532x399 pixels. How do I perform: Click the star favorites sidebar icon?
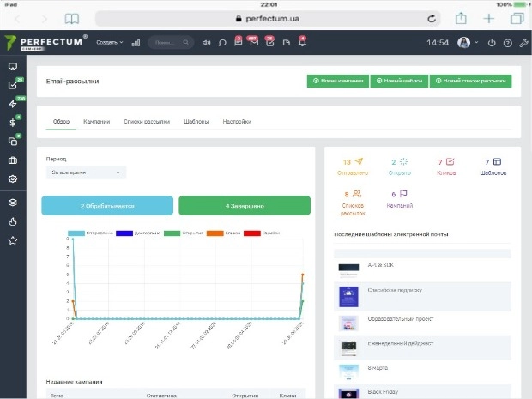[x=13, y=240]
